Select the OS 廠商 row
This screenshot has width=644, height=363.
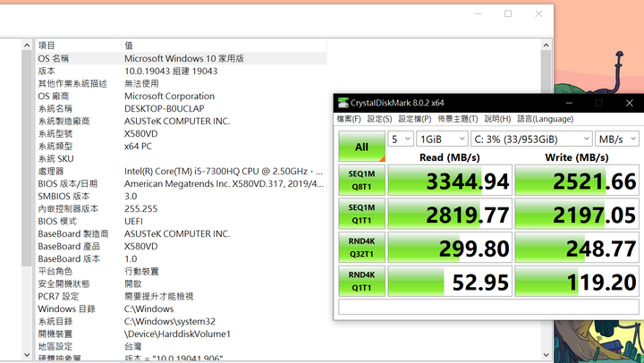click(x=181, y=96)
